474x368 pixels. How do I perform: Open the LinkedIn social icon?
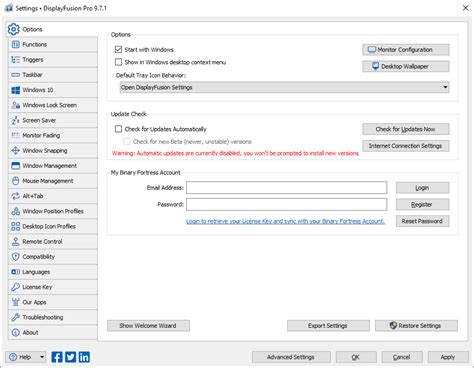[84, 357]
